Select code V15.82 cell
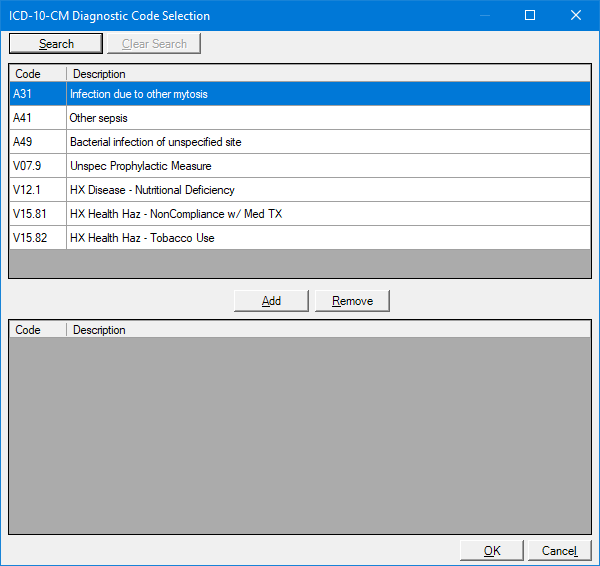The width and height of the screenshot is (600, 566). pyautogui.click(x=38, y=238)
